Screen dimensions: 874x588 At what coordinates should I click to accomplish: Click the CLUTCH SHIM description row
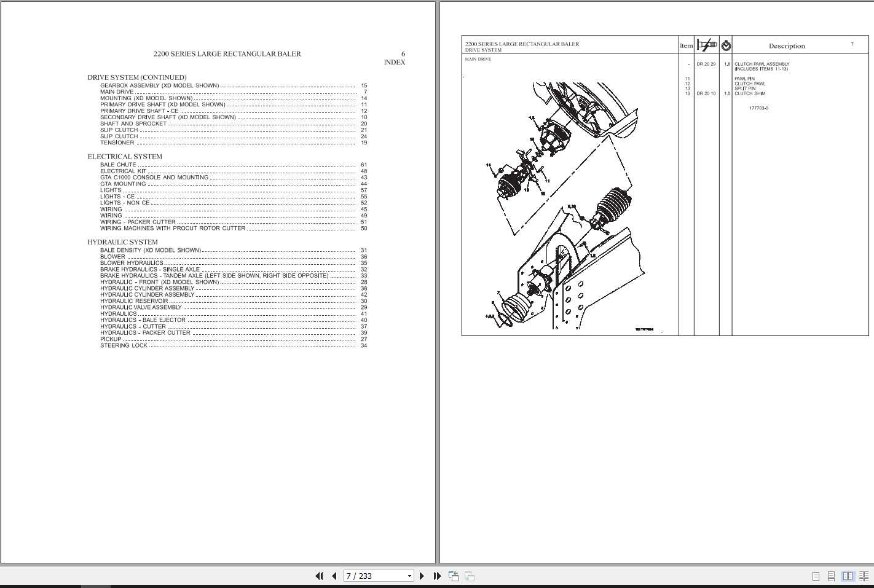[750, 93]
